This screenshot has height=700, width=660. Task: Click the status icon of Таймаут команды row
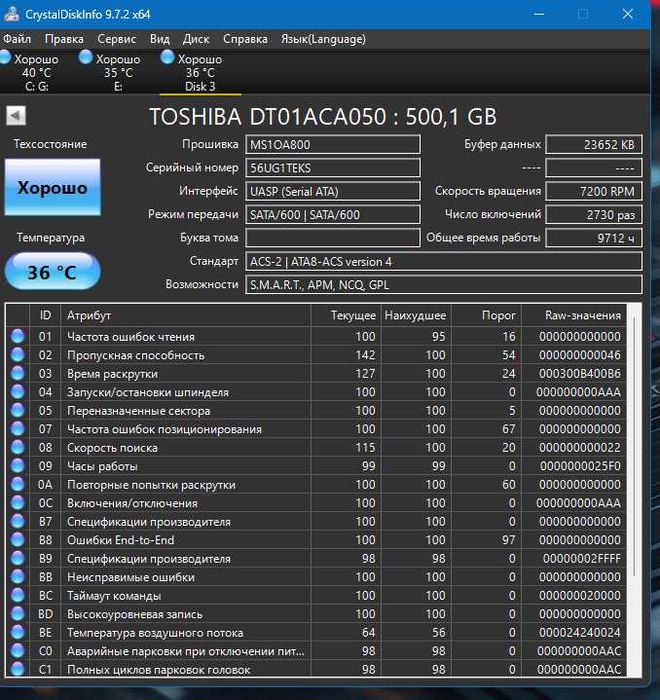17,596
